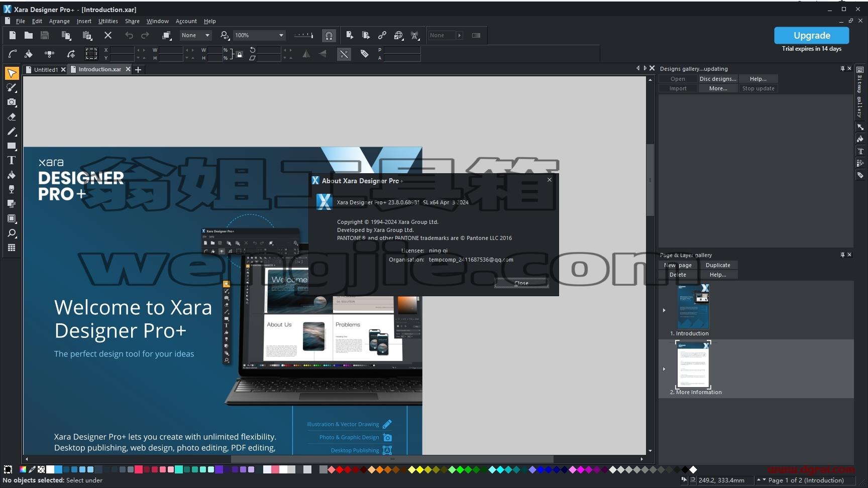This screenshot has width=868, height=488.
Task: Pin the Designs gallery panel
Action: (x=842, y=68)
